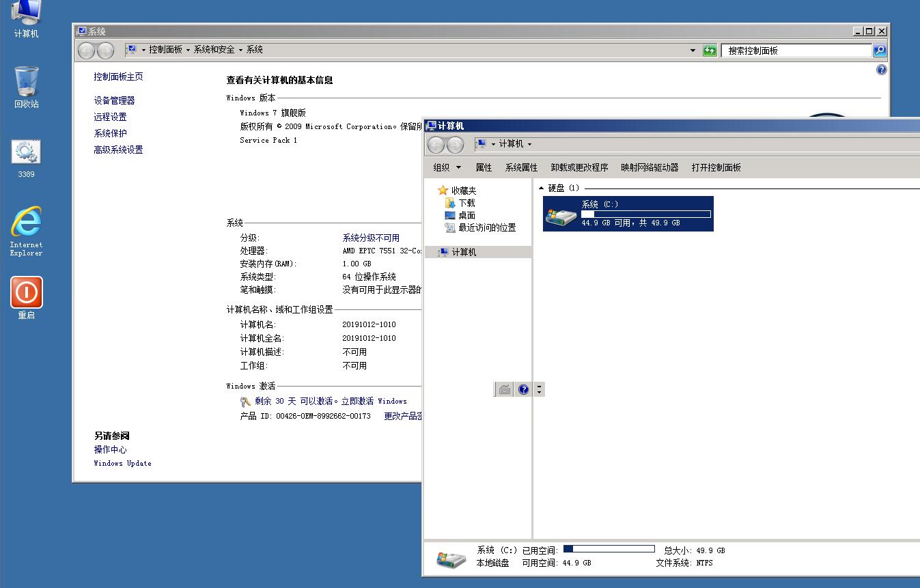Click the drive icon in the details pane
The image size is (920, 588).
(x=451, y=559)
